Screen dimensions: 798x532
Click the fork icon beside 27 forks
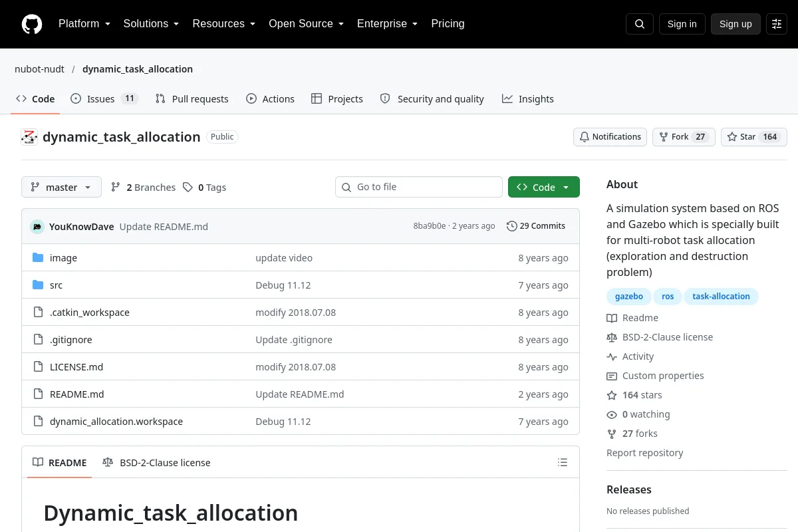tap(612, 434)
